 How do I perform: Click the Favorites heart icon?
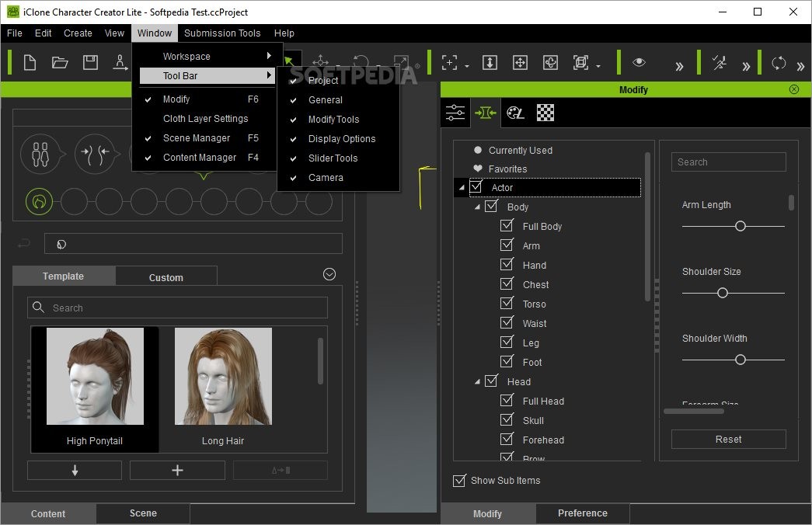478,169
